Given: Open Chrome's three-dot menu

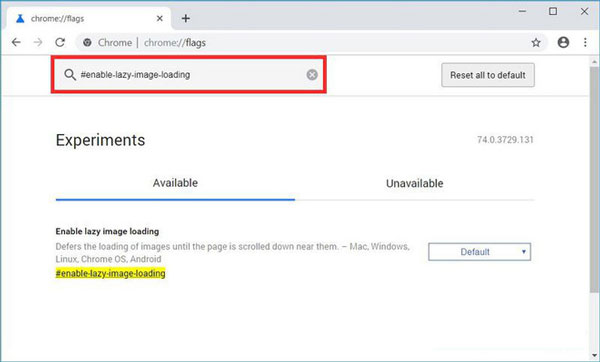Looking at the screenshot, I should pos(585,42).
